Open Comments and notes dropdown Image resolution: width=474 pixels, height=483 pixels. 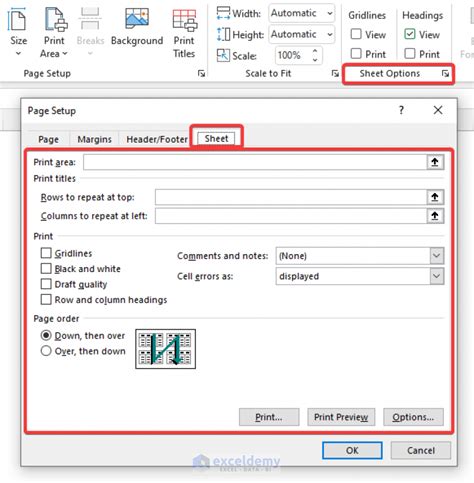(437, 256)
